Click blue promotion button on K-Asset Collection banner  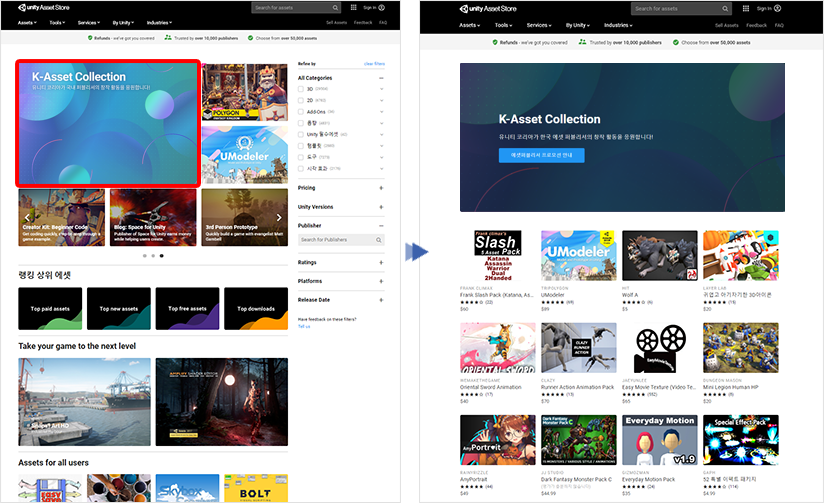pyautogui.click(x=541, y=155)
